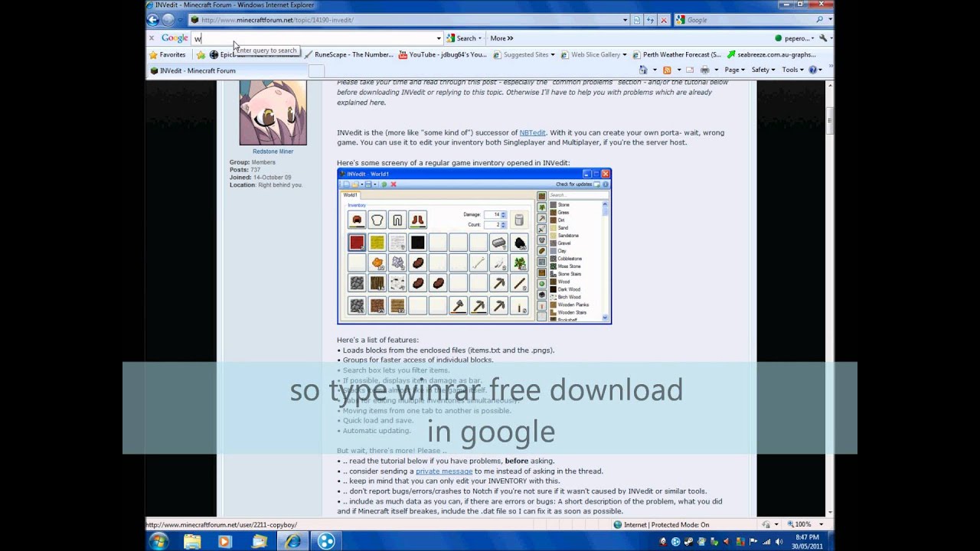Screen dimensions: 980x551
Task: Go back with the browser Back arrow
Action: (154, 20)
